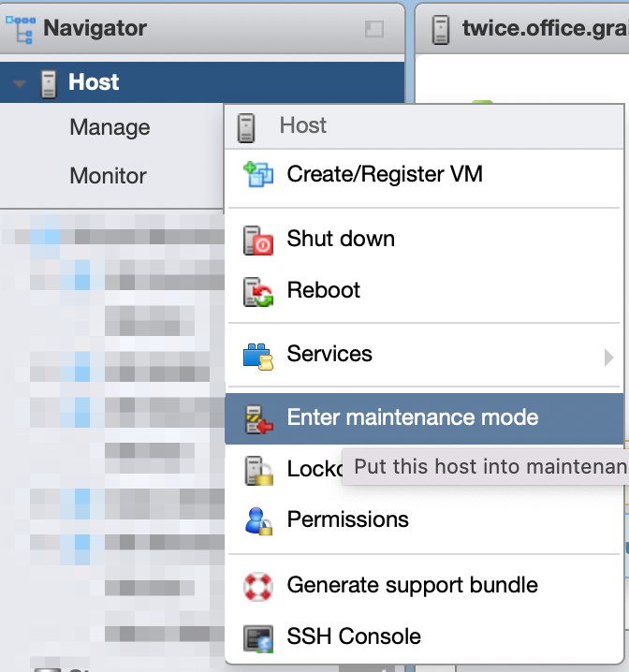Click the twice.office host title text
Image resolution: width=629 pixels, height=672 pixels.
pyautogui.click(x=546, y=28)
